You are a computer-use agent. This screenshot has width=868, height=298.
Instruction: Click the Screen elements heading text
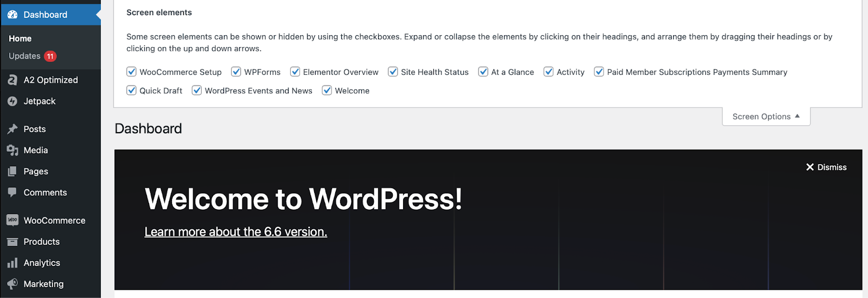[x=159, y=12]
